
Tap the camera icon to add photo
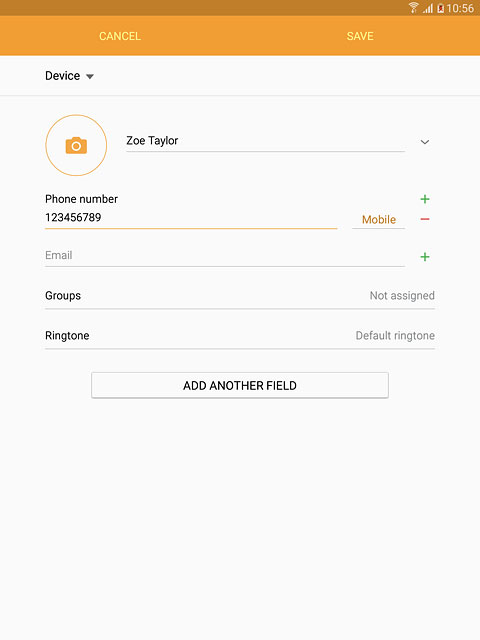click(x=76, y=145)
